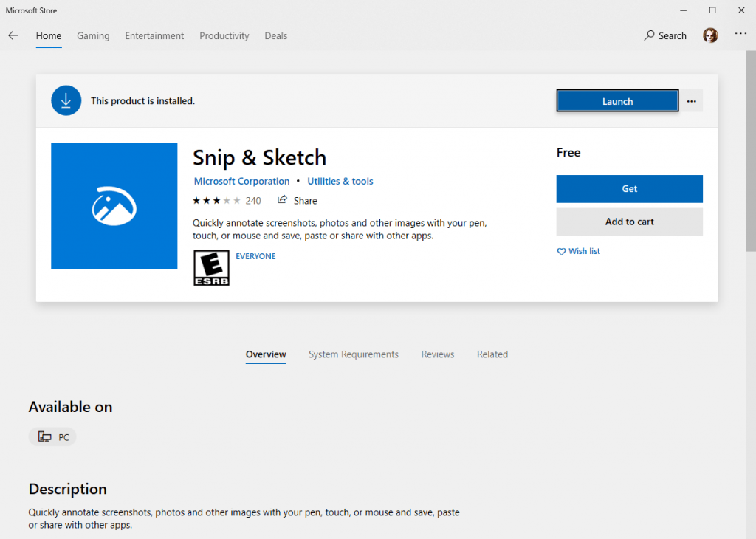The height and width of the screenshot is (539, 756).
Task: Select the System Requirements tab
Action: click(353, 354)
